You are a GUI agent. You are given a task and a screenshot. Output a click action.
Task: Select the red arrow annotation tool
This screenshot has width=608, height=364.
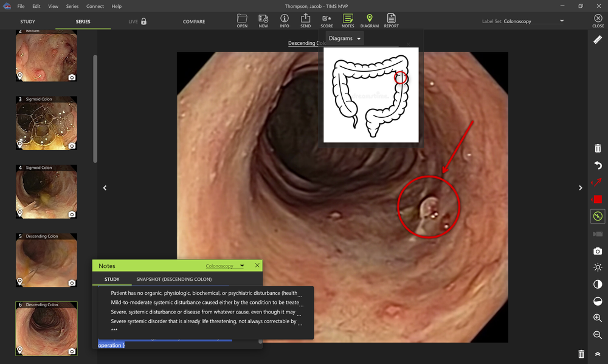(x=597, y=182)
